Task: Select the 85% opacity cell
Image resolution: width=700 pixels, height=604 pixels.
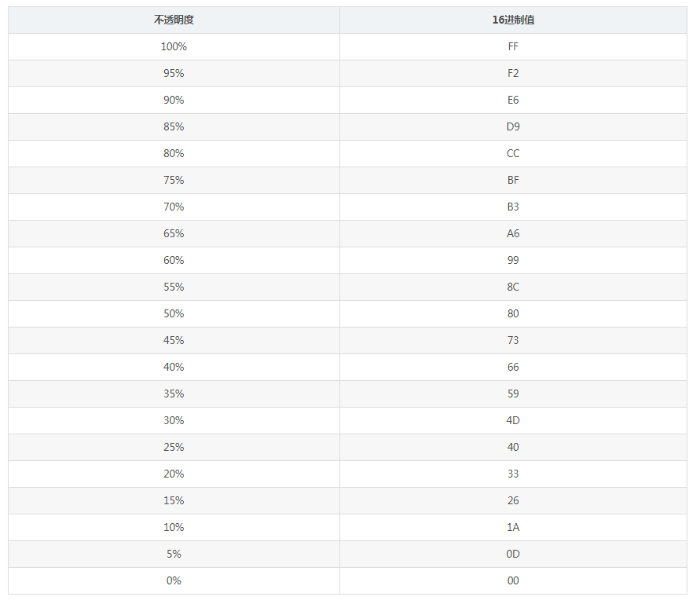Action: (x=174, y=127)
